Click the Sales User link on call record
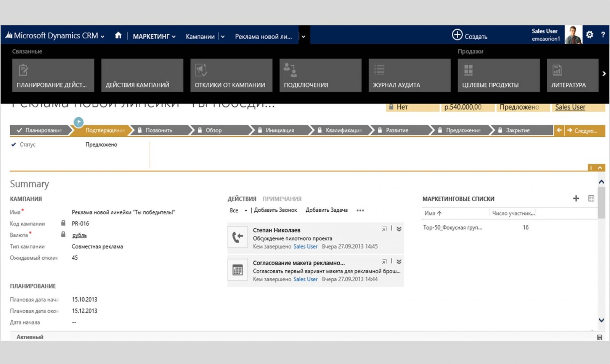Image resolution: width=610 pixels, height=364 pixels. pos(305,246)
